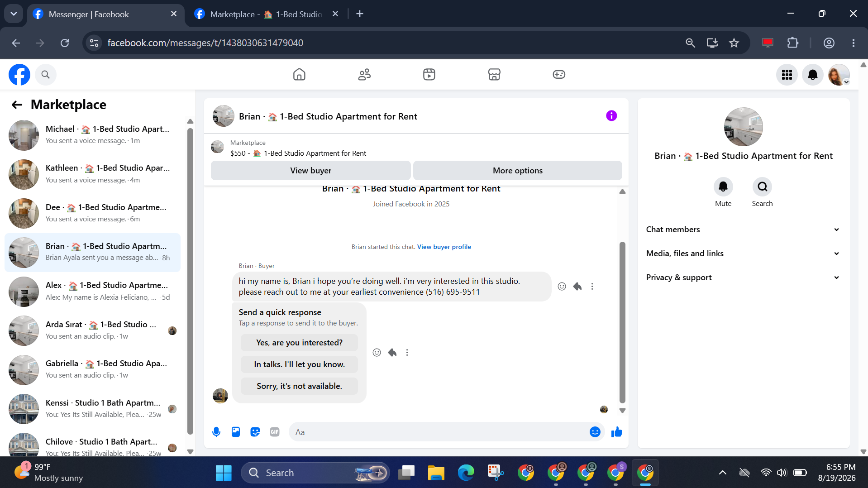Open the emoji picker in message box
868x488 pixels.
click(595, 432)
